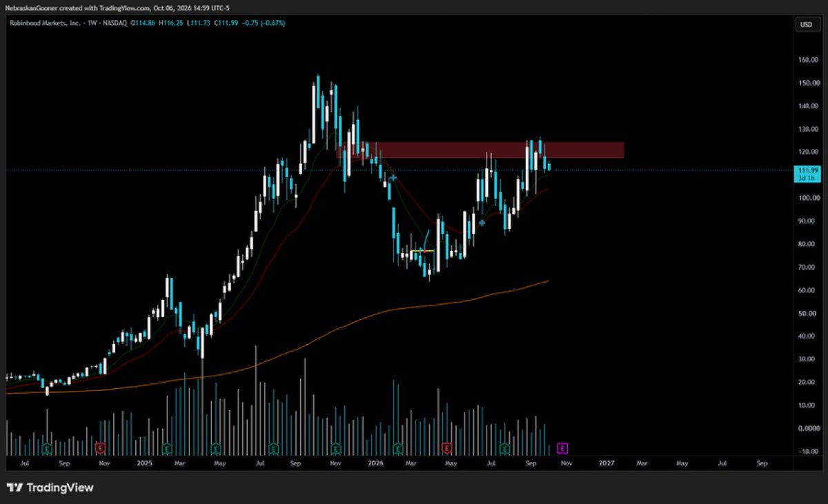Click the 70.00 price axis label
Viewport: 828px width, 504px height.
(807, 268)
